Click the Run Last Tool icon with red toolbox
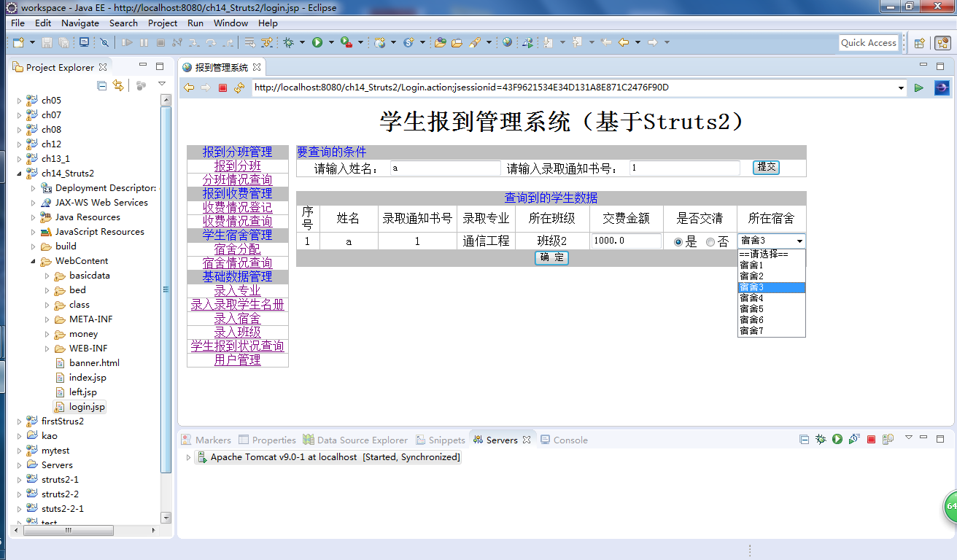The width and height of the screenshot is (957, 560). pyautogui.click(x=346, y=42)
